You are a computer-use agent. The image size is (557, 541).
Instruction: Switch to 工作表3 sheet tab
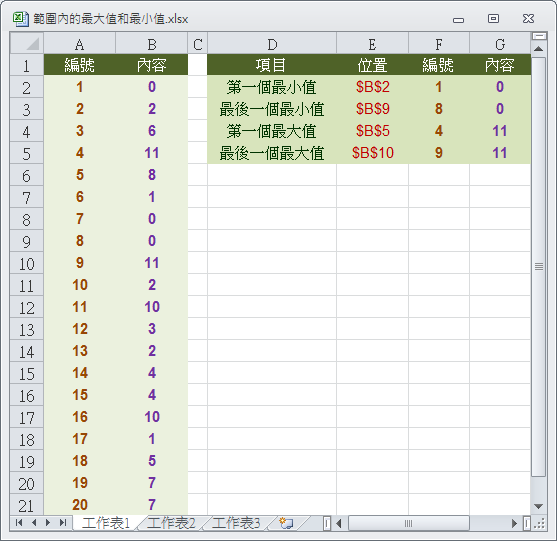pyautogui.click(x=236, y=523)
